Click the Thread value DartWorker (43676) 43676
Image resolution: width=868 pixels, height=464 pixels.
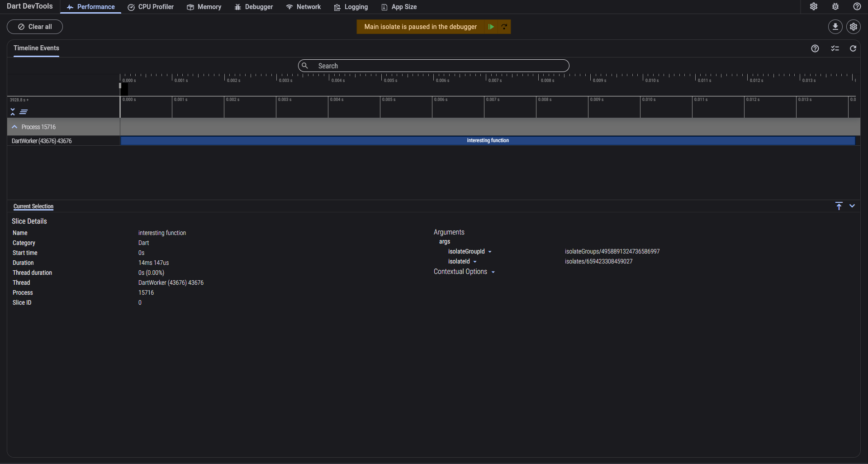171,282
